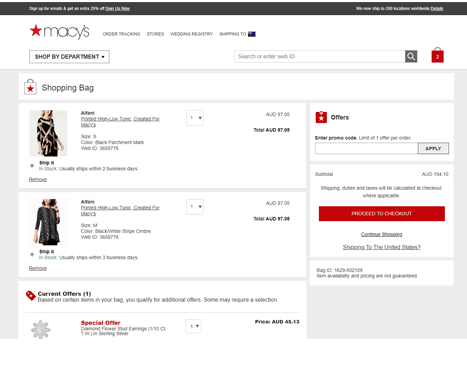The width and height of the screenshot is (467, 365).
Task: Click the Search or enter web ID field
Action: (319, 56)
